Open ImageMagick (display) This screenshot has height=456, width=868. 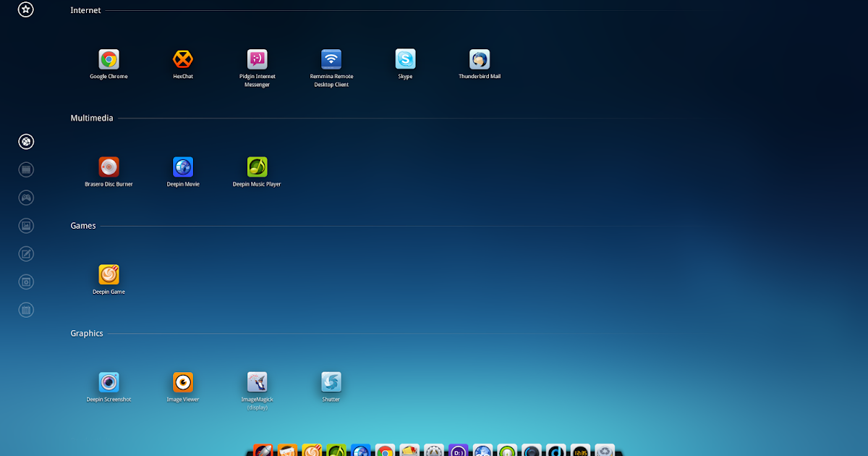(x=257, y=382)
